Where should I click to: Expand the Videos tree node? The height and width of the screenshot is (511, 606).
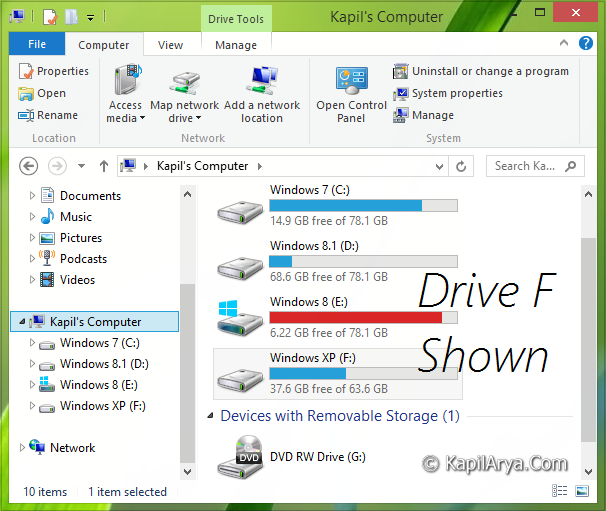click(x=32, y=280)
